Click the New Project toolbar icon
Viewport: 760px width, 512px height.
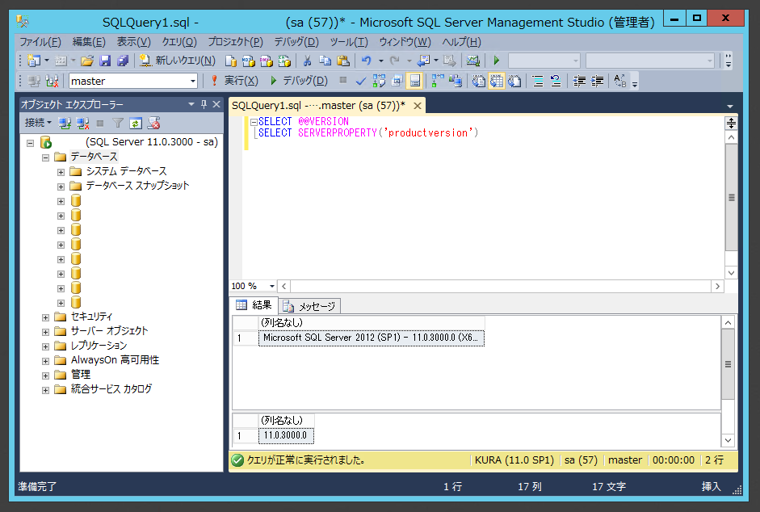tap(34, 61)
